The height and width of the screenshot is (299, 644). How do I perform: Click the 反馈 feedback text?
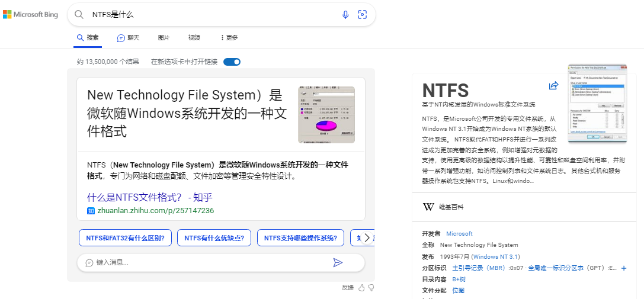(x=348, y=288)
